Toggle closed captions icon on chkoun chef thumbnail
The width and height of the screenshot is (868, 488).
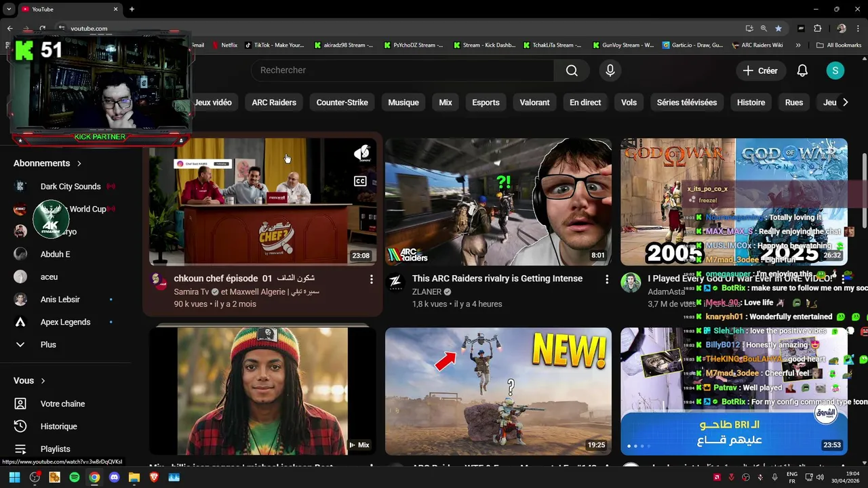tap(360, 181)
